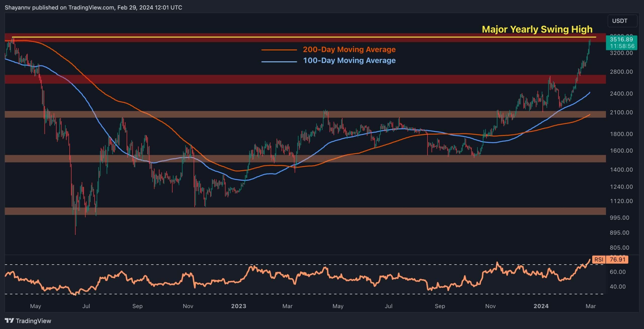This screenshot has width=644, height=329.
Task: Click the RSI value 76.91 badge
Action: coord(618,260)
